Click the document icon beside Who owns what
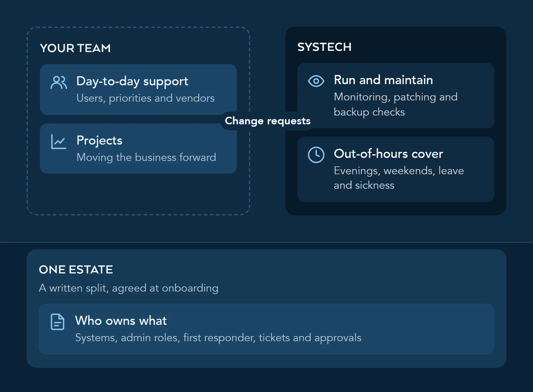Screen dimensions: 533x392 point(58,322)
